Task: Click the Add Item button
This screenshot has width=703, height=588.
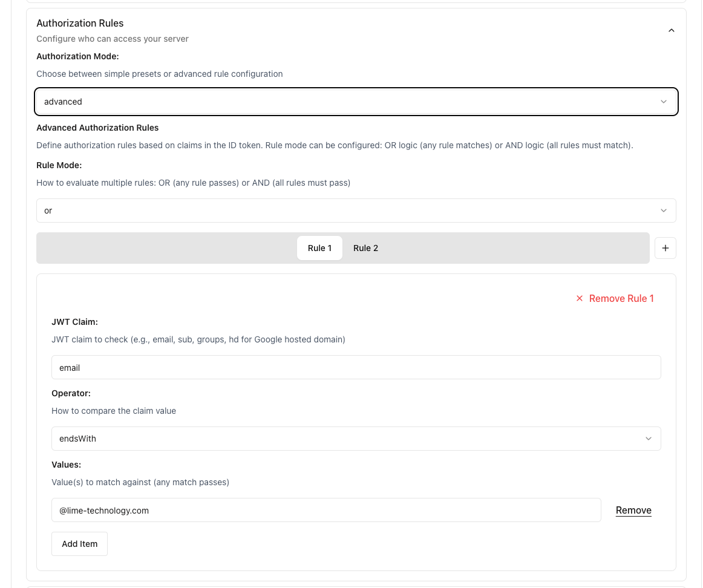Action: (79, 543)
